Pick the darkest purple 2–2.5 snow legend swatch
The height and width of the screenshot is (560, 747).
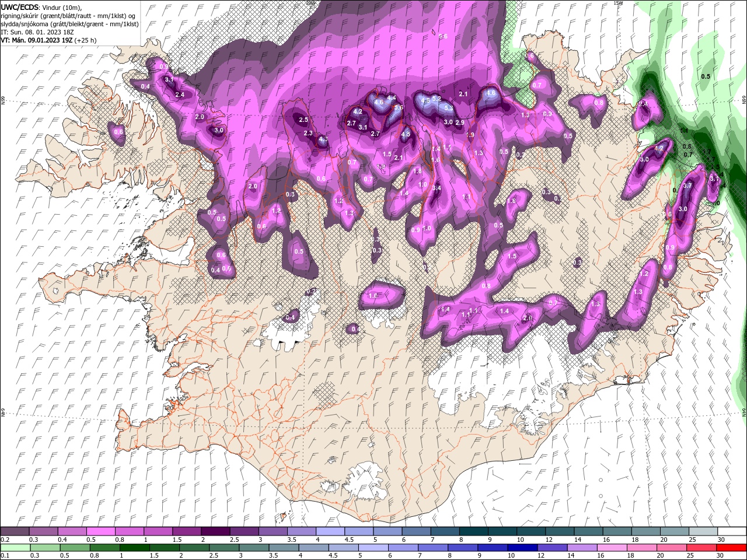215,531
